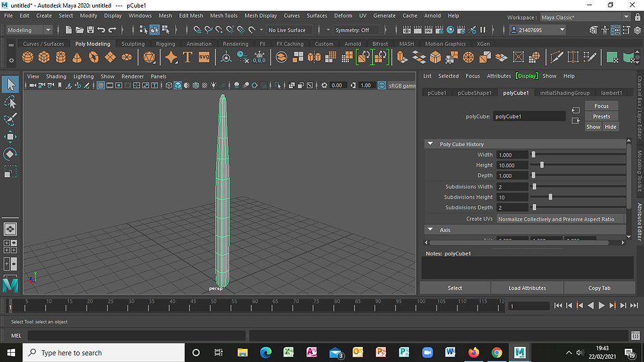Switch to the lambert1 tab
Viewport: 644px width, 362px height.
tap(611, 93)
